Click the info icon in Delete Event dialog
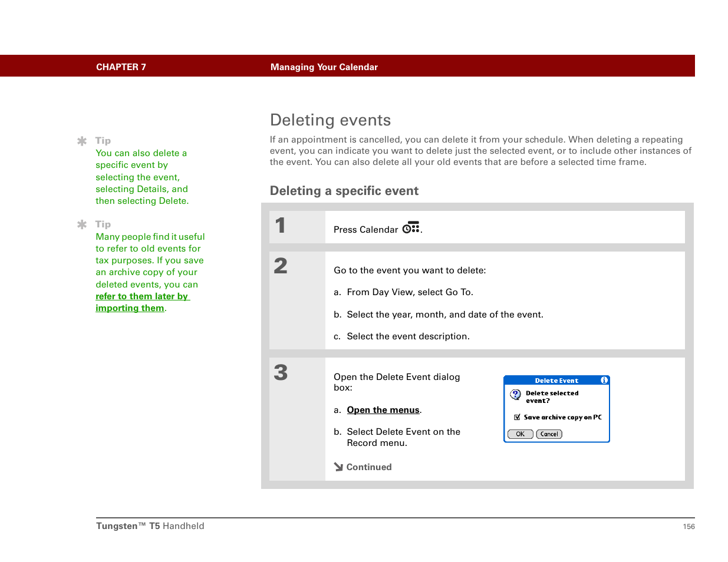 pos(604,381)
